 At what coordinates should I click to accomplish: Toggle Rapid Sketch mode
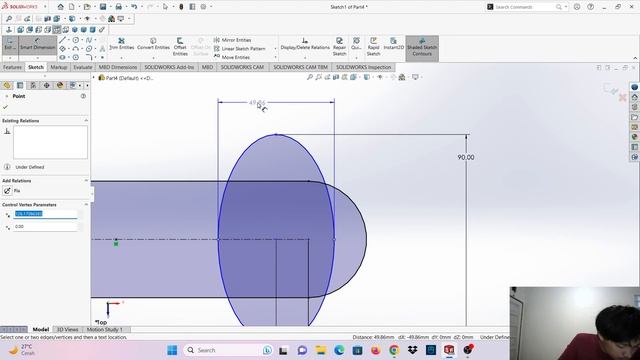(x=373, y=47)
